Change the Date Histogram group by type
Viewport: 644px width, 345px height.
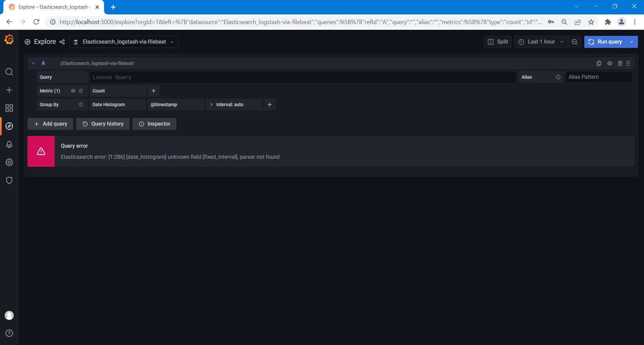tap(118, 105)
